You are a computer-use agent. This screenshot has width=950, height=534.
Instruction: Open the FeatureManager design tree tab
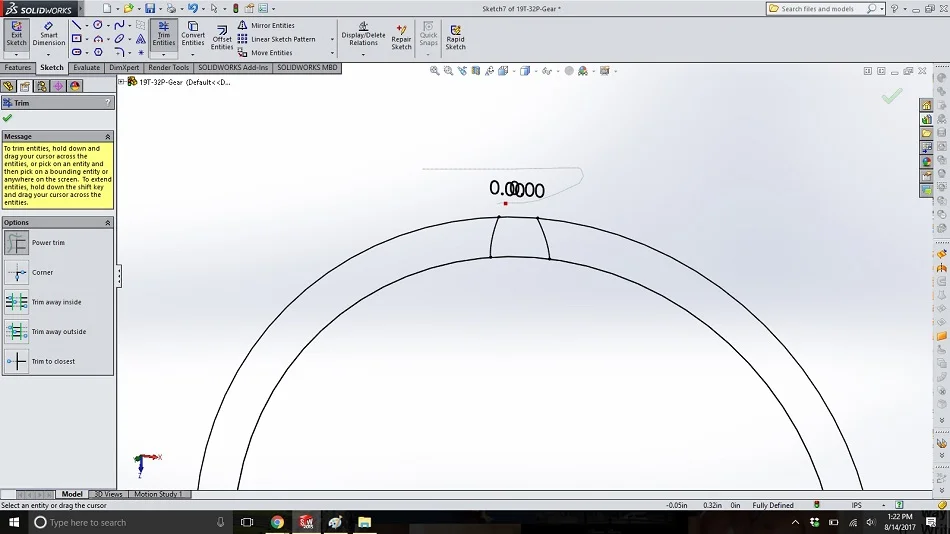pos(8,86)
